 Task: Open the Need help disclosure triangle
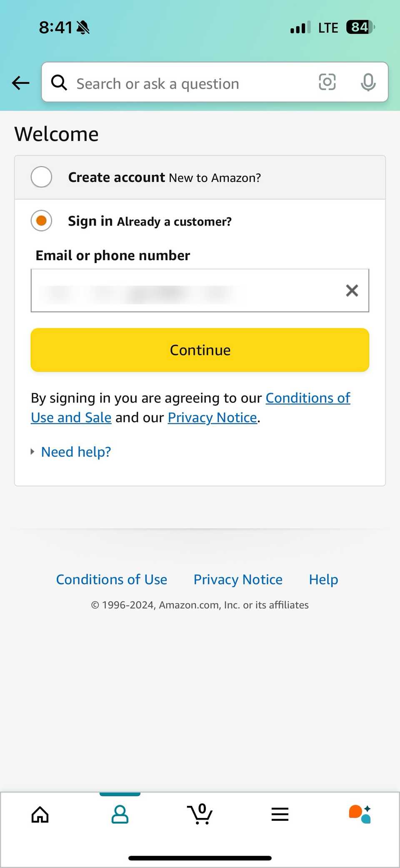click(32, 451)
